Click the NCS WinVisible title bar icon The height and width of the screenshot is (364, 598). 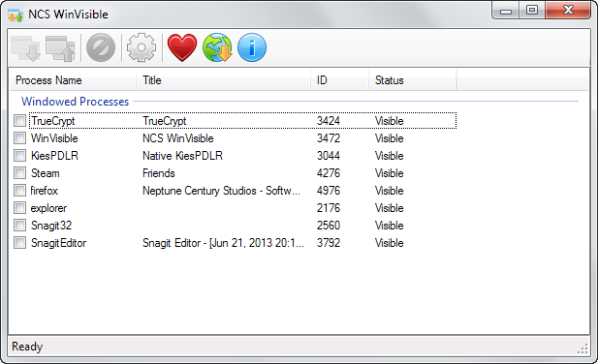[16, 15]
